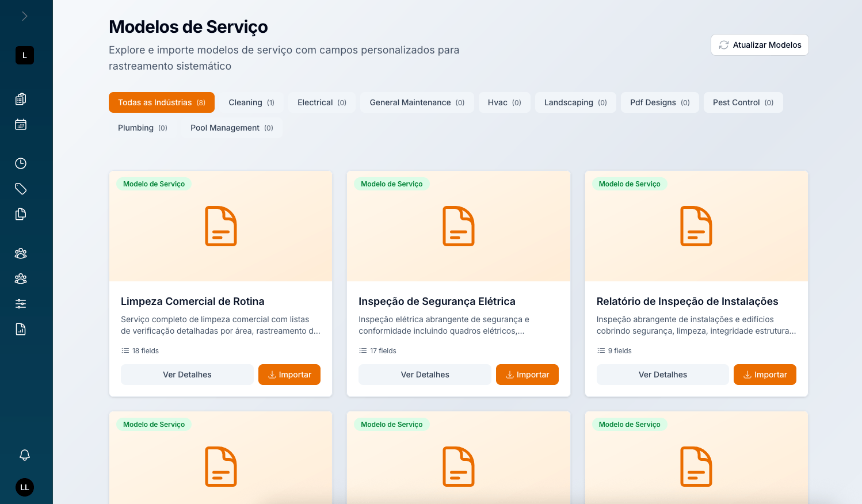Select the Todas as Indústrias filter tab
This screenshot has width=862, height=504.
162,102
